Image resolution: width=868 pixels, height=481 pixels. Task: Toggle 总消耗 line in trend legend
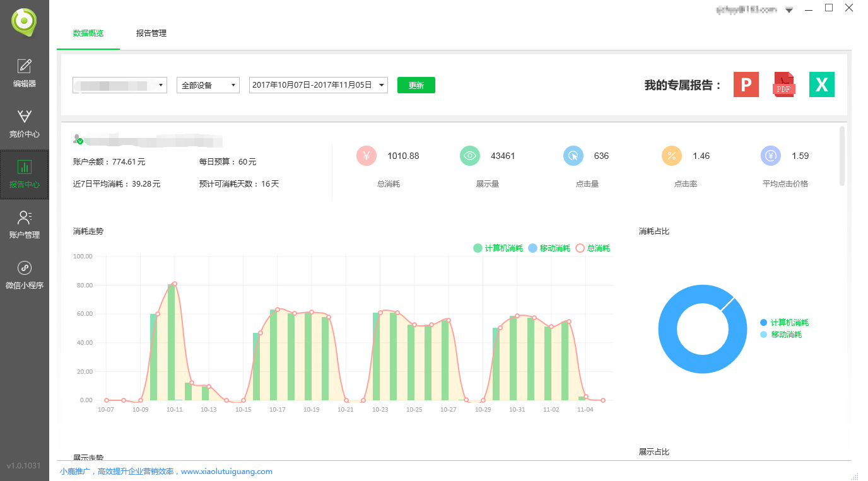[593, 248]
